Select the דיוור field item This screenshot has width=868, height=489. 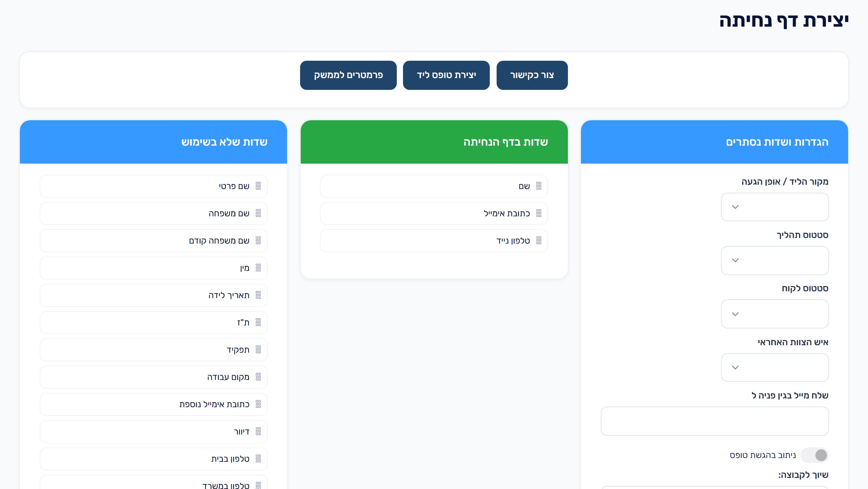point(154,431)
